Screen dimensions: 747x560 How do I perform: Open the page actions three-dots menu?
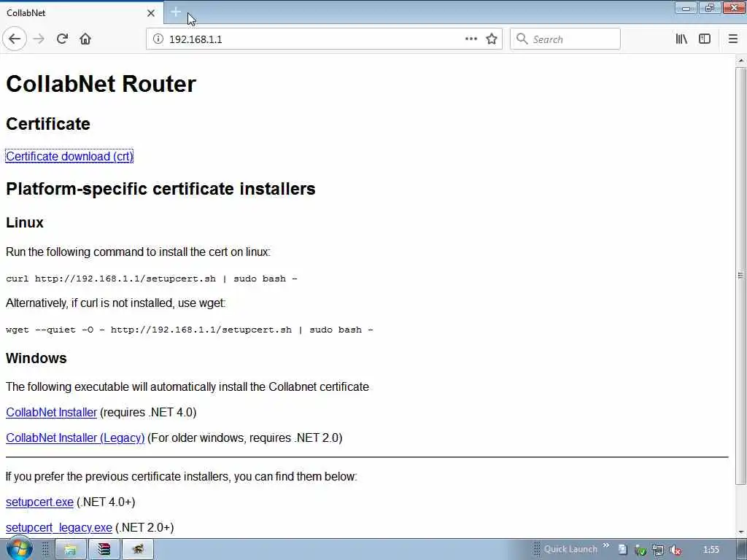(x=471, y=39)
